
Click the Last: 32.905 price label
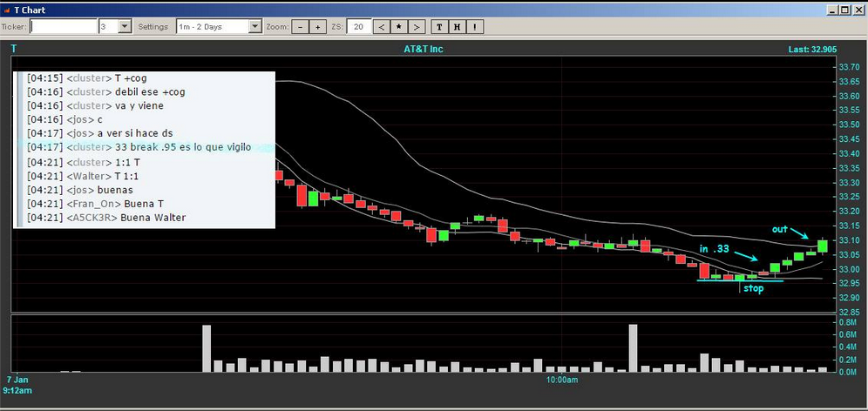point(812,50)
